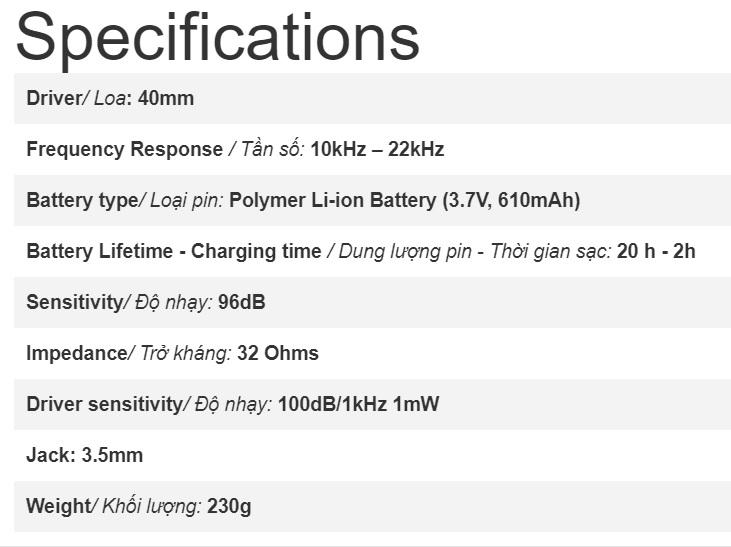Click the 610mAh capacity value

pos(536,201)
